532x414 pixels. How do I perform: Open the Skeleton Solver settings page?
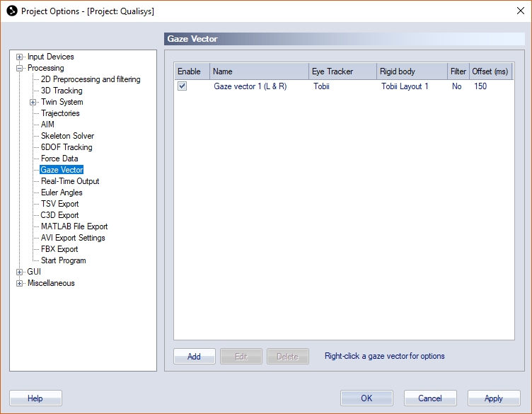[67, 136]
